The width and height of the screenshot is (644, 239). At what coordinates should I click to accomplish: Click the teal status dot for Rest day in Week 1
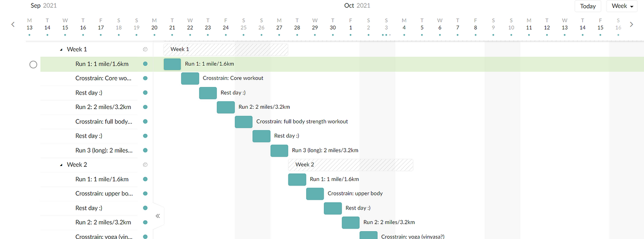click(145, 93)
